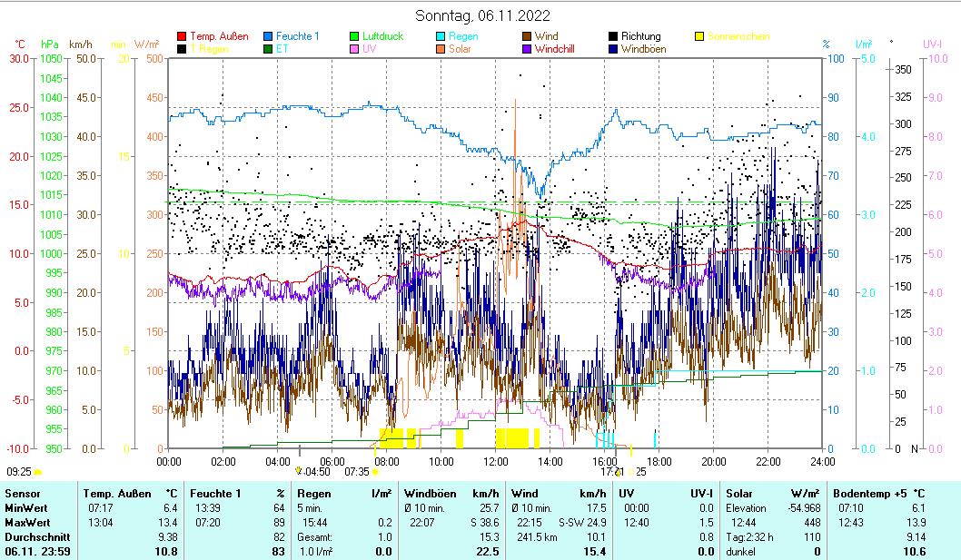The height and width of the screenshot is (560, 961).
Task: Click the yellow Sonnenschein legend square
Action: 700,37
